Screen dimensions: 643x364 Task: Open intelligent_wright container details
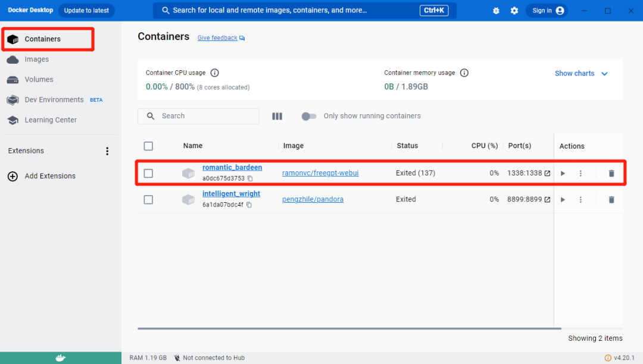[x=231, y=194]
